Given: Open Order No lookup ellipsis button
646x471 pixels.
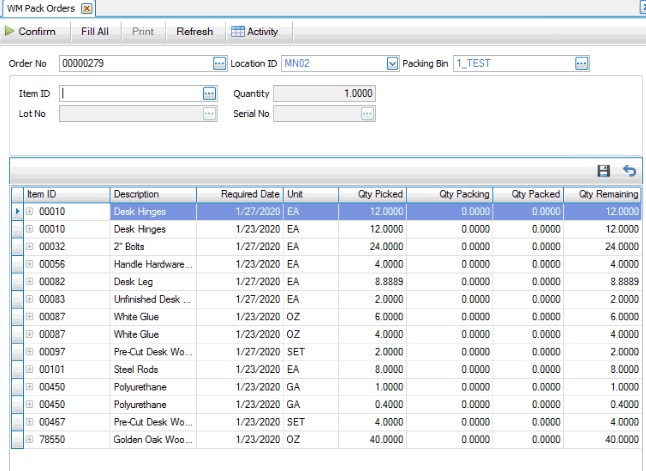Looking at the screenshot, I should (x=220, y=63).
